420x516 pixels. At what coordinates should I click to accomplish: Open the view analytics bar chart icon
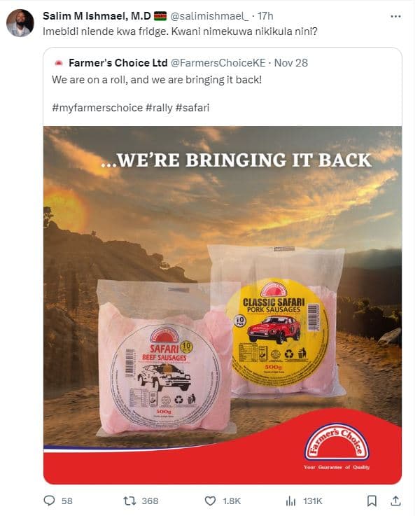[x=291, y=501]
